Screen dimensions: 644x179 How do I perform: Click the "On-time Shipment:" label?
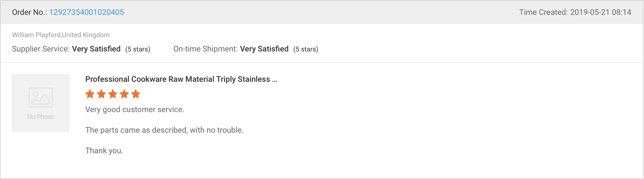pos(205,49)
